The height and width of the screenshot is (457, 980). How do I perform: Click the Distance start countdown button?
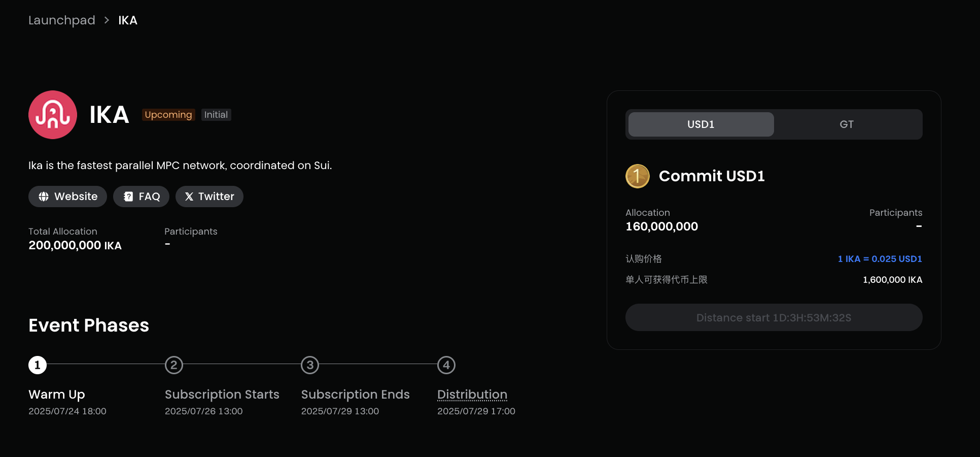tap(774, 317)
